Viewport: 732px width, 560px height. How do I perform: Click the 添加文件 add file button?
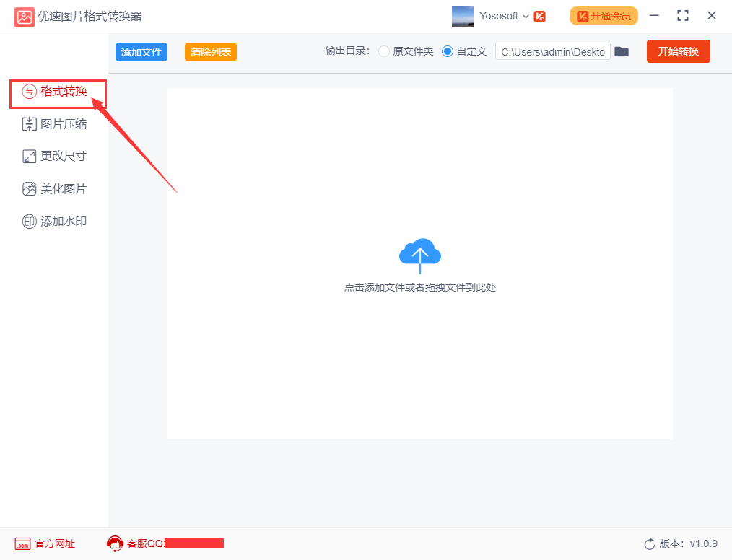click(141, 52)
